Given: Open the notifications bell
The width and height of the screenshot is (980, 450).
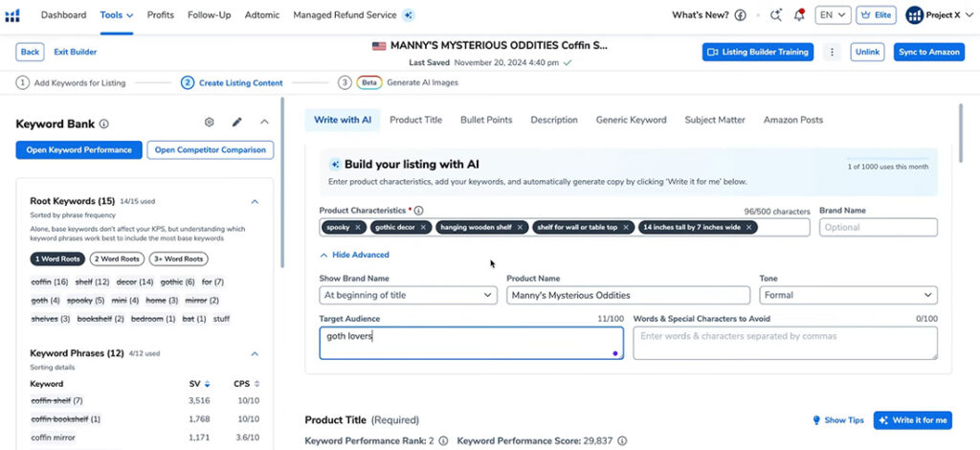Looking at the screenshot, I should [799, 15].
